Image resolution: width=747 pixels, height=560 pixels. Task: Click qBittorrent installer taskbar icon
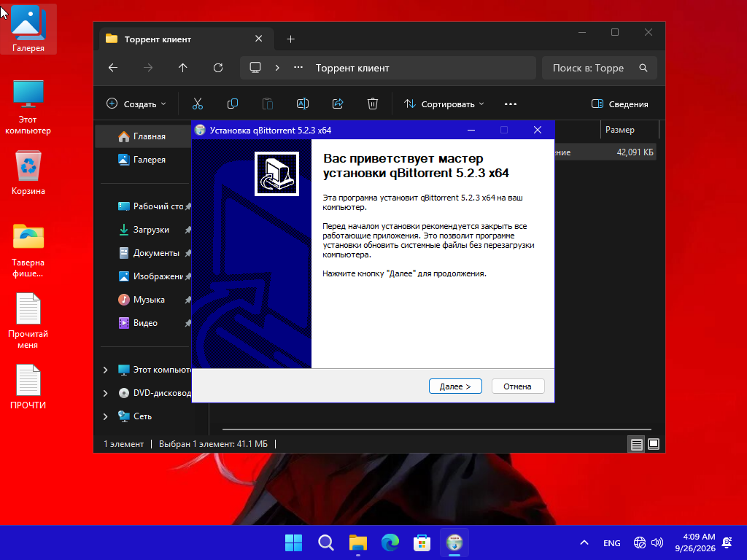click(x=454, y=542)
